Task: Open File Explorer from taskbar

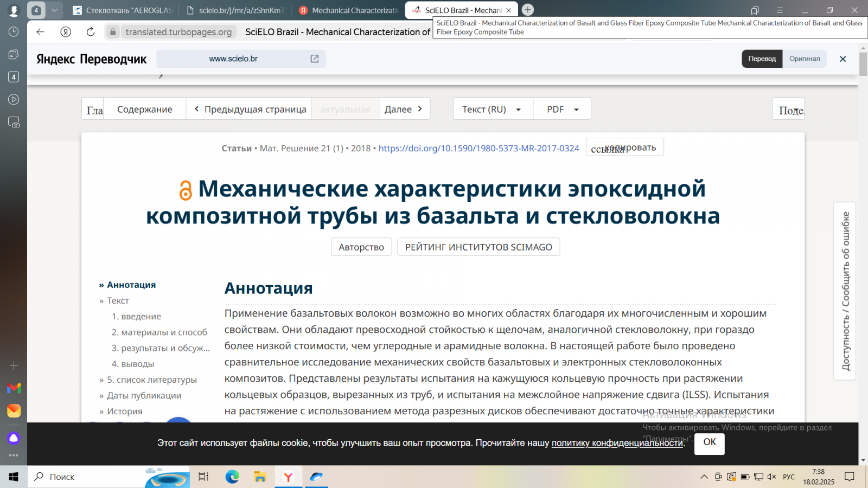Action: point(260,477)
